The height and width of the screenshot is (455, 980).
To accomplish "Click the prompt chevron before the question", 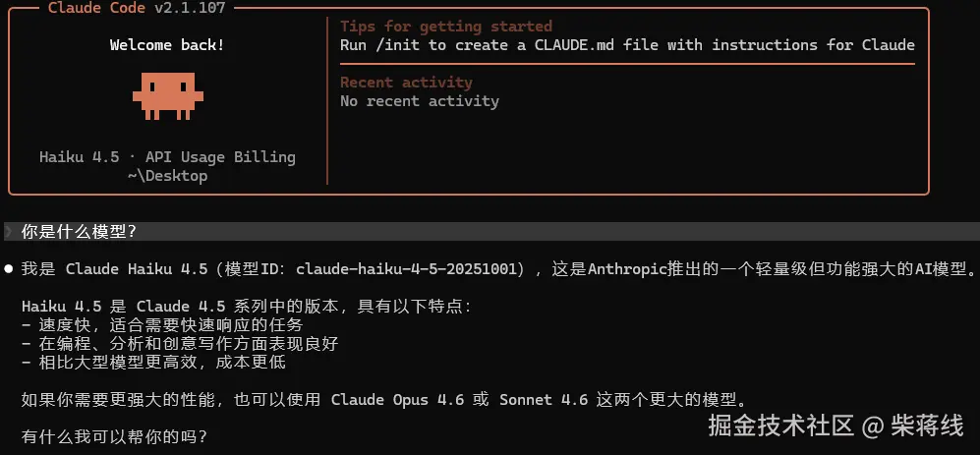I will click(x=9, y=232).
